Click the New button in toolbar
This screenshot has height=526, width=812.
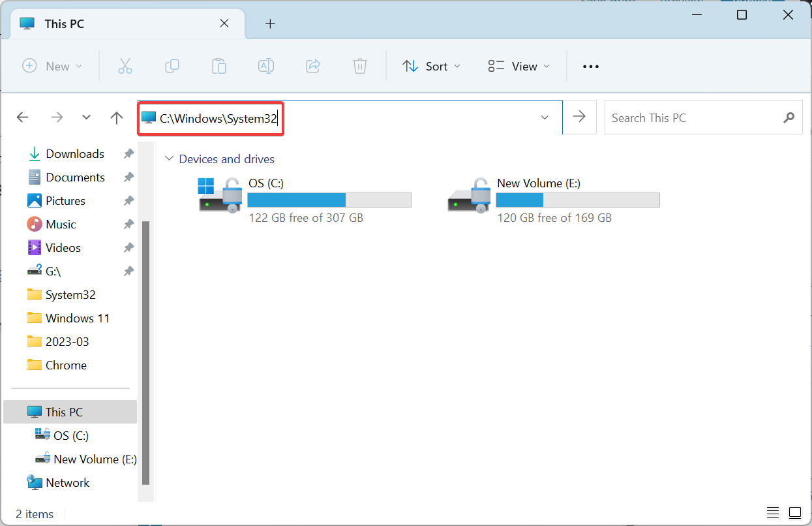52,66
